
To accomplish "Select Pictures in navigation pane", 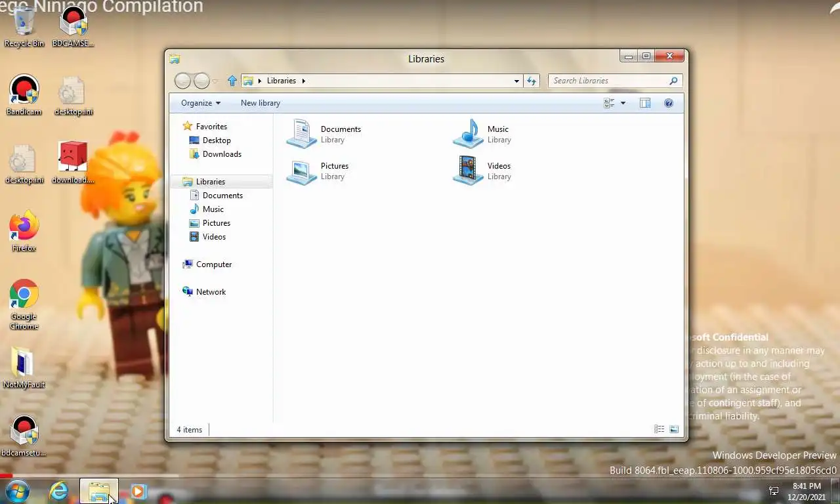I will tap(217, 223).
